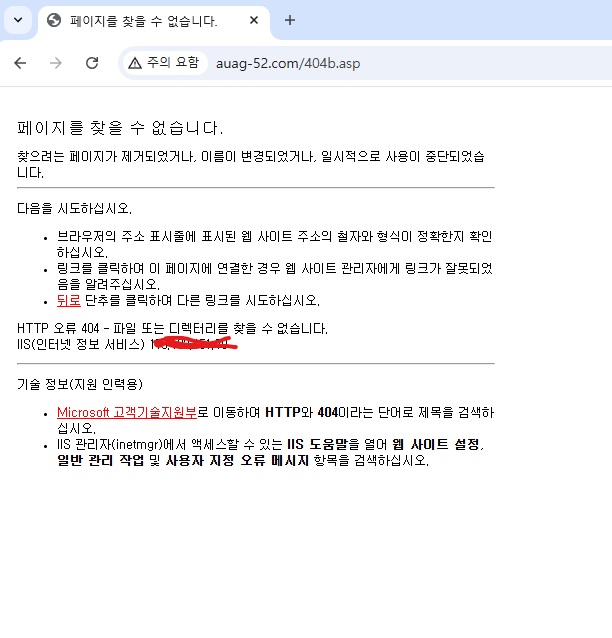Click the globe favicon on the tab
The width and height of the screenshot is (612, 638).
click(x=54, y=20)
